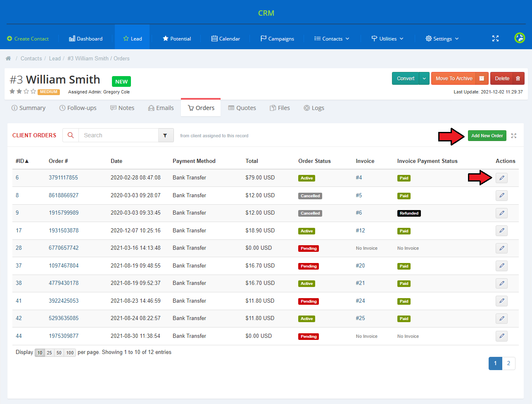Image resolution: width=532 pixels, height=404 pixels.
Task: Switch to the Emails tab
Action: point(161,108)
